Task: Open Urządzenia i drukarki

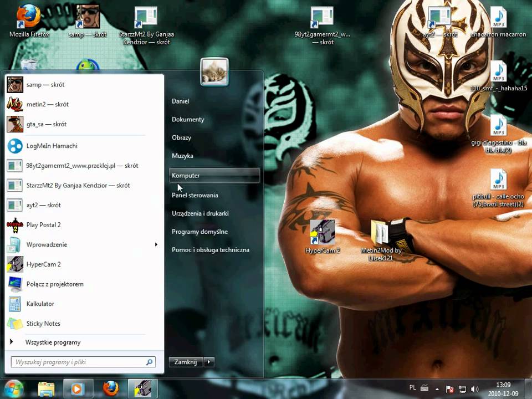Action: pyautogui.click(x=214, y=213)
